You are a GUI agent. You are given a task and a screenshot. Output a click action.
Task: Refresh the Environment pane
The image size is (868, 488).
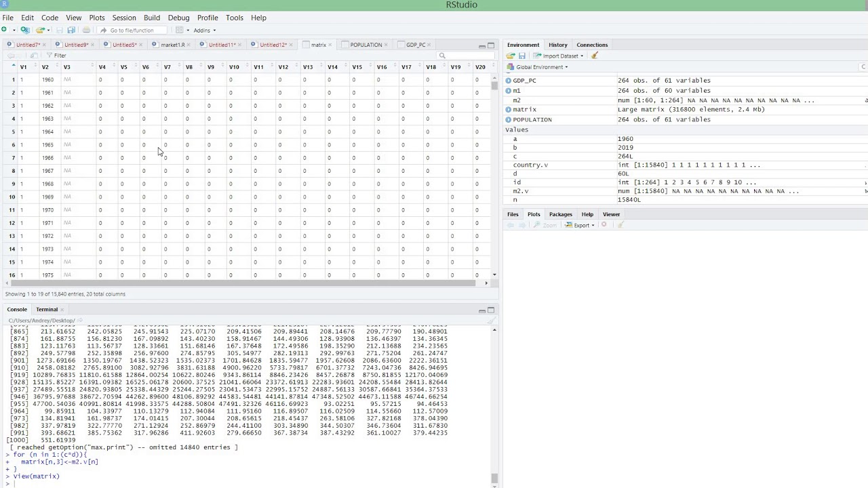pyautogui.click(x=863, y=67)
